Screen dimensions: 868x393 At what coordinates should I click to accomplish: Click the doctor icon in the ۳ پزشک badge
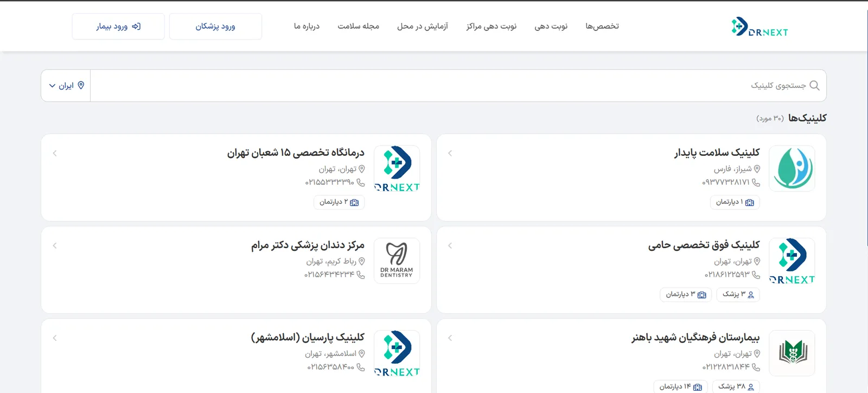(x=751, y=295)
